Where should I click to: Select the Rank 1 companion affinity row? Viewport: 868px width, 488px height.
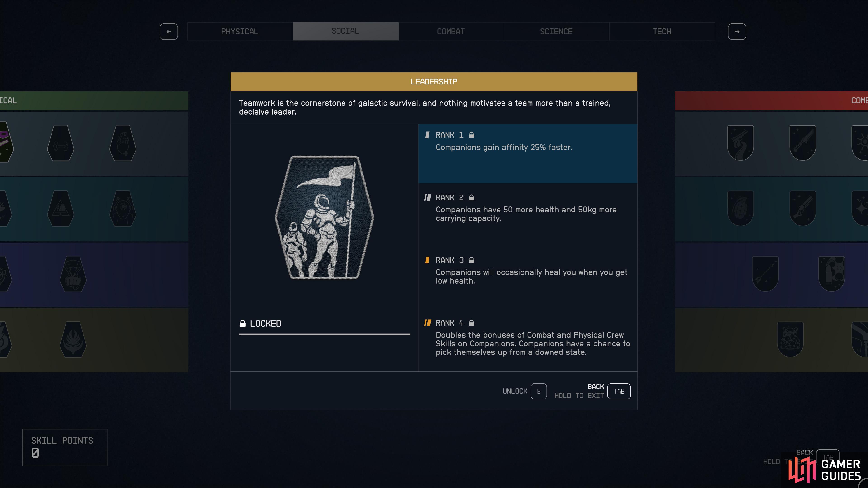pyautogui.click(x=528, y=154)
